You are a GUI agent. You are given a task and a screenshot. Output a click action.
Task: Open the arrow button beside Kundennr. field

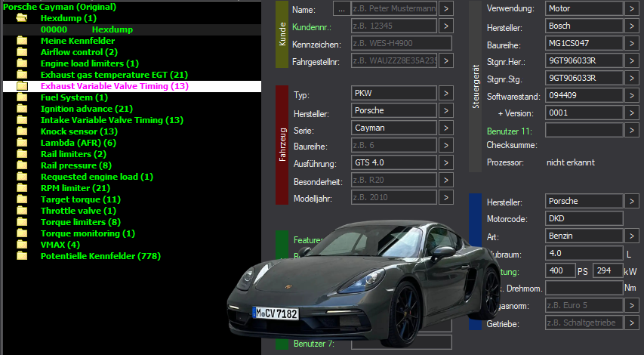446,26
